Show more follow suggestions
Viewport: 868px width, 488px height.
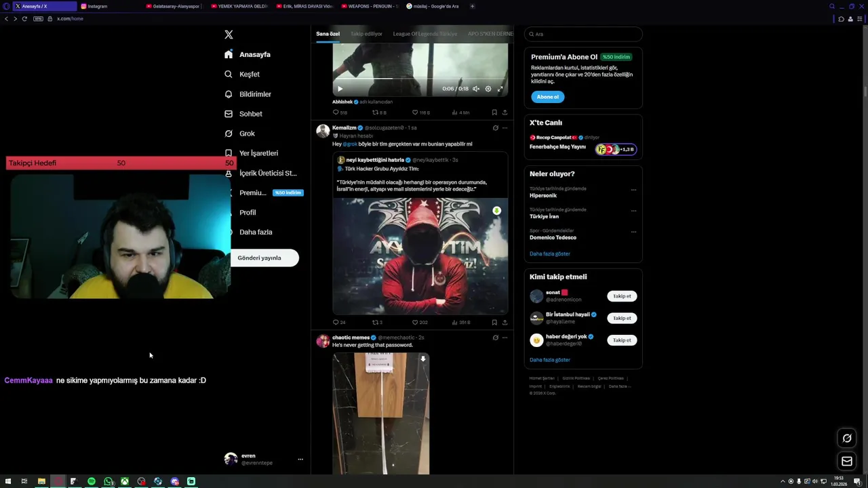[550, 360]
